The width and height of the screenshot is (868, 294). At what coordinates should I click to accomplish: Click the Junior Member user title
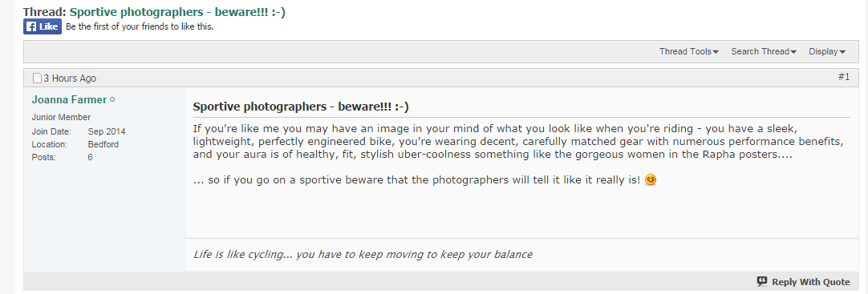click(61, 117)
